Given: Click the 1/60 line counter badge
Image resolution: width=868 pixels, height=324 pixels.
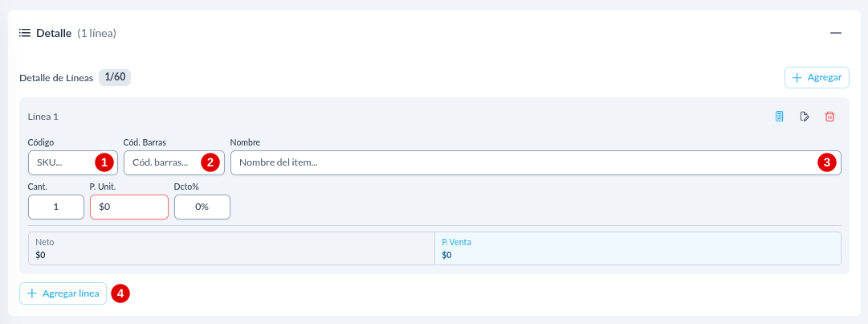Looking at the screenshot, I should click(x=115, y=77).
